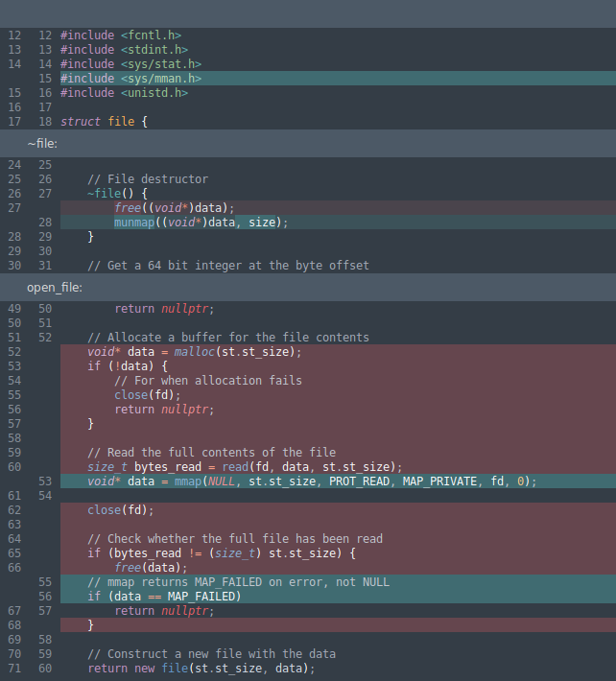Click the added munmap line
Image resolution: width=616 pixels, height=681 pixels.
[201, 223]
